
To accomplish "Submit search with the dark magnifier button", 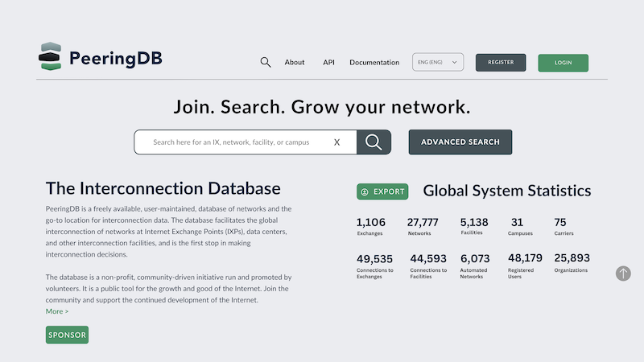I will [374, 142].
